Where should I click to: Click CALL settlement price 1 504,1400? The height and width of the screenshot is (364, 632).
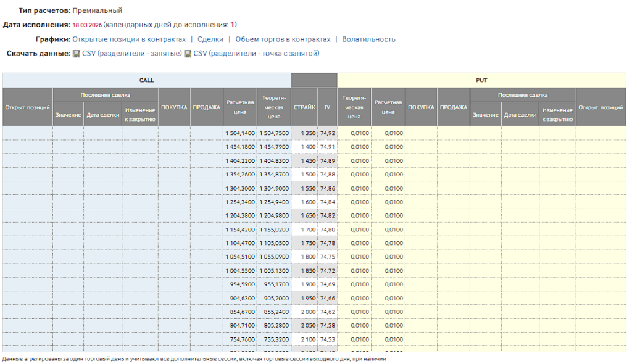coord(240,133)
